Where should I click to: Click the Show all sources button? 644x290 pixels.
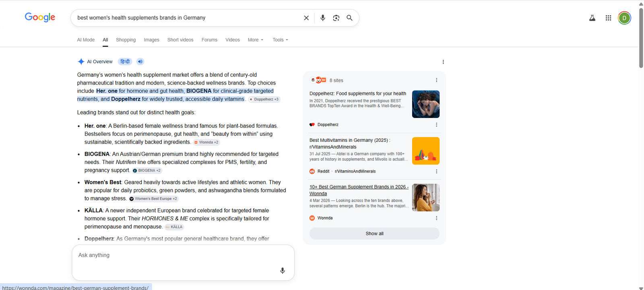pos(374,234)
